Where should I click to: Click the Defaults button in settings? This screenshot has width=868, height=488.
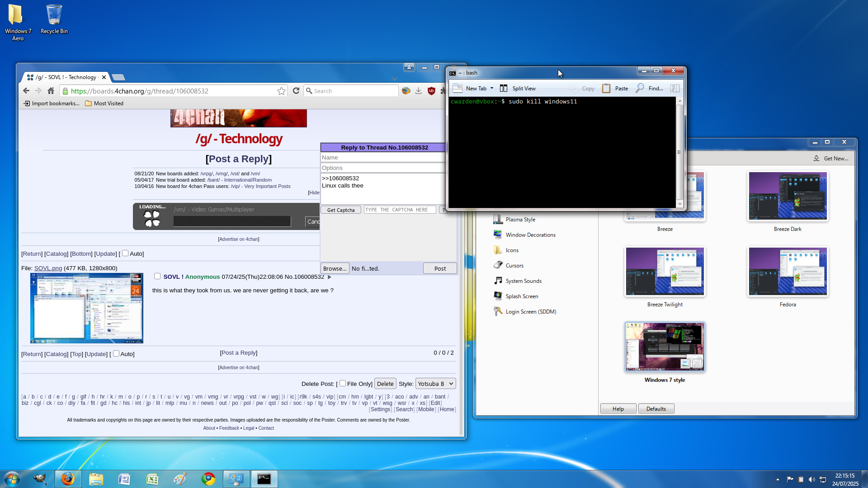[x=656, y=409]
